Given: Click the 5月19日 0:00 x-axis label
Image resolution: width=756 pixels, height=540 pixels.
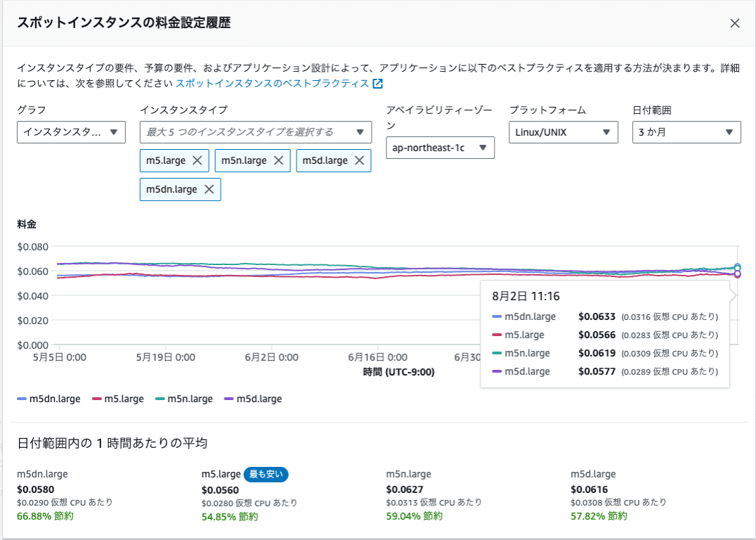Looking at the screenshot, I should pos(165,358).
